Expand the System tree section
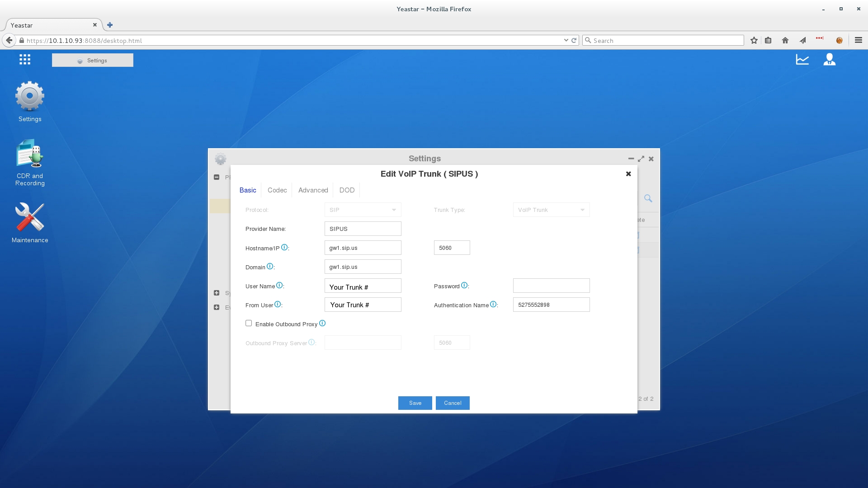This screenshot has height=488, width=868. click(217, 293)
